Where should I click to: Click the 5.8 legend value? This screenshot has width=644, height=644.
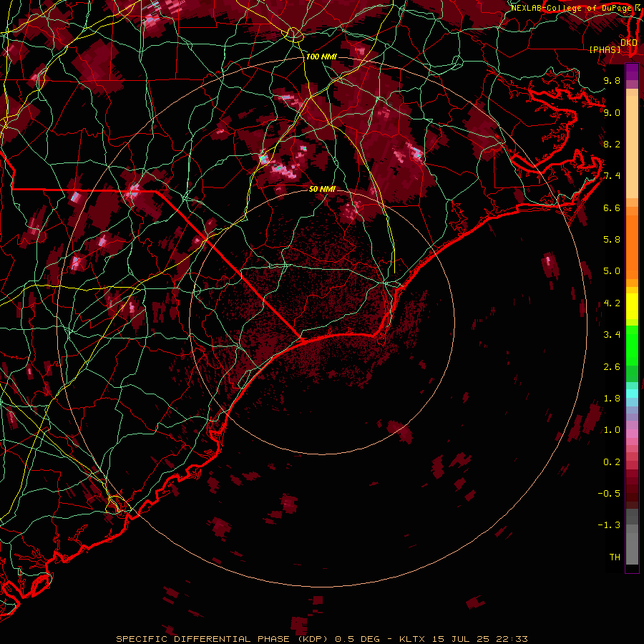point(612,240)
